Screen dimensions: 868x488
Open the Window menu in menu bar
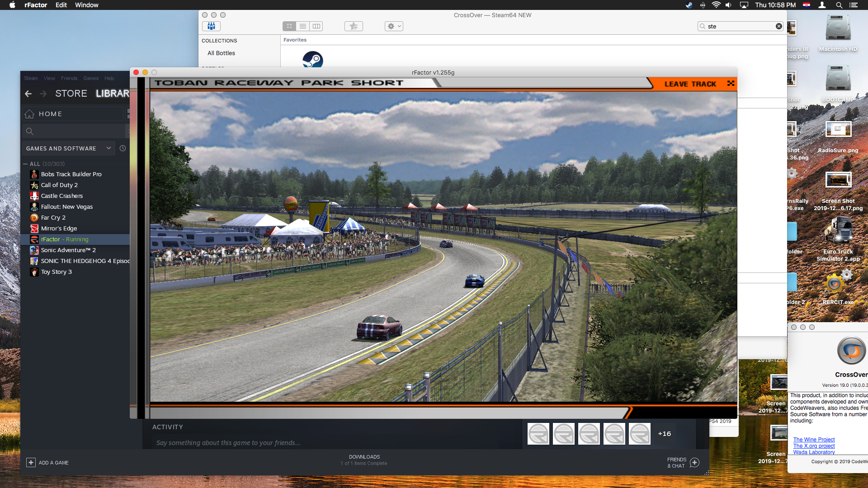coord(86,5)
